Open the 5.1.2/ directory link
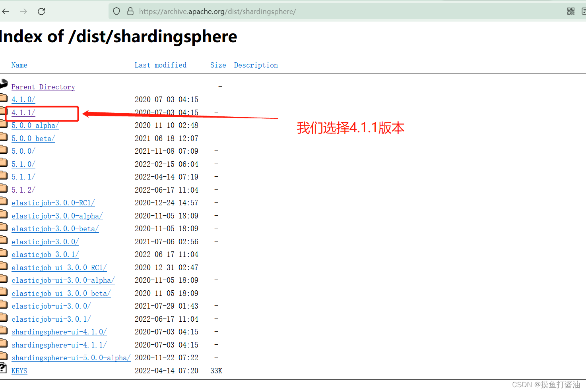 (23, 190)
